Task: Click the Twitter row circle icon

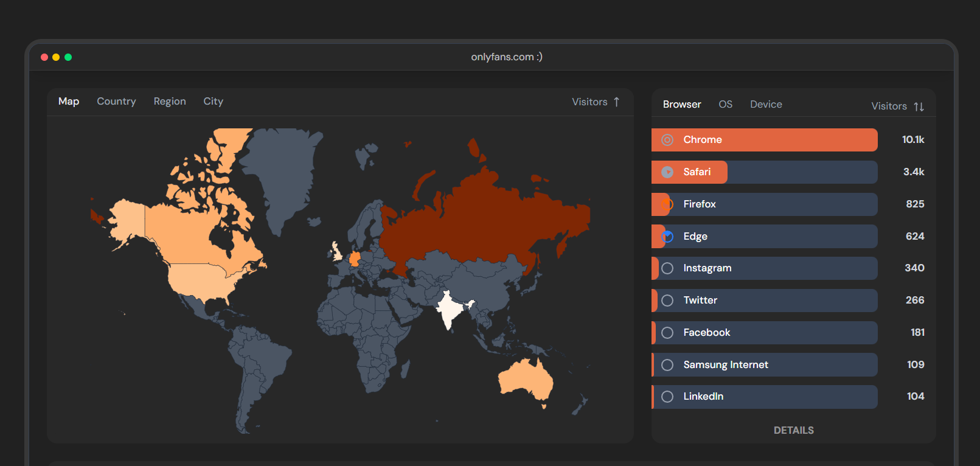Action: pyautogui.click(x=667, y=301)
